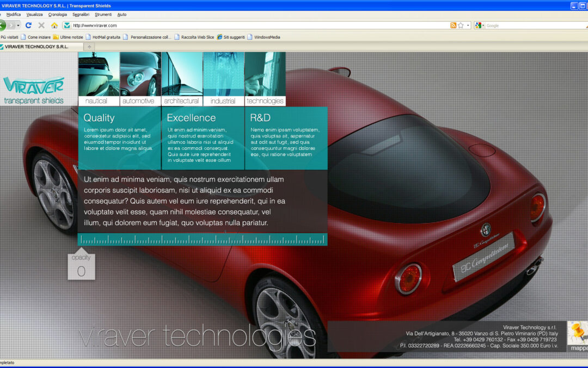This screenshot has height=368, width=588.
Task: Click the Google search engine icon
Action: pyautogui.click(x=478, y=26)
